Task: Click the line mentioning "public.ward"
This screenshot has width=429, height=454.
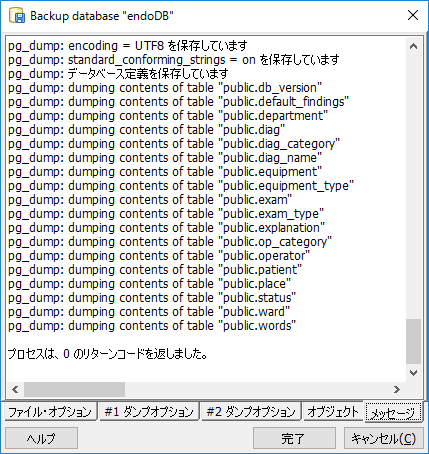Action: (x=149, y=312)
